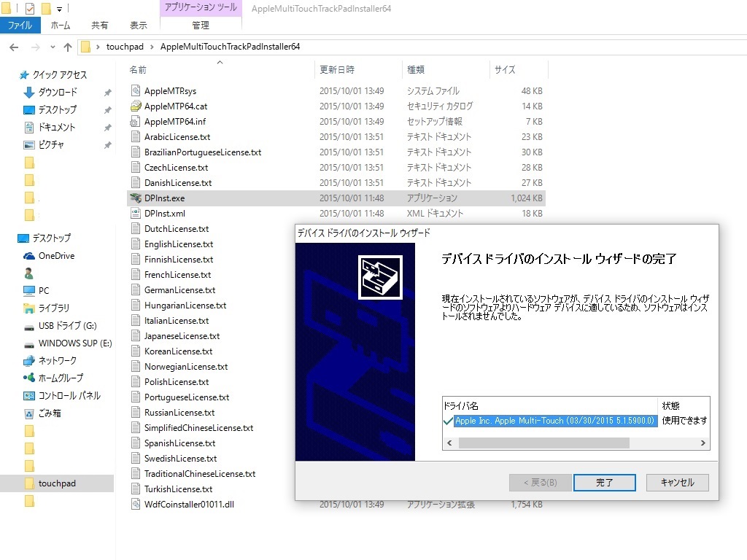Viewport: 747px width, 560px height.
Task: Open ドキュメント in the navigation pane
Action: pos(57,127)
